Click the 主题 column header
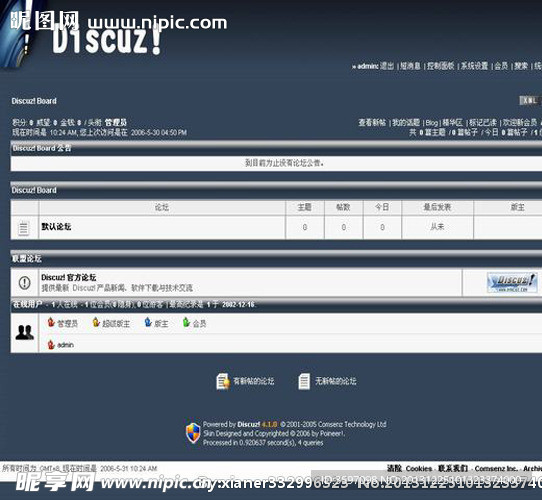Image resolution: width=542 pixels, height=500 pixels. click(305, 207)
